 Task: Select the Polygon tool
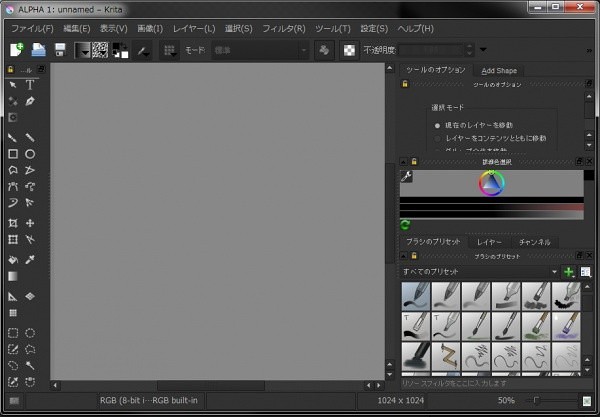tap(13, 170)
